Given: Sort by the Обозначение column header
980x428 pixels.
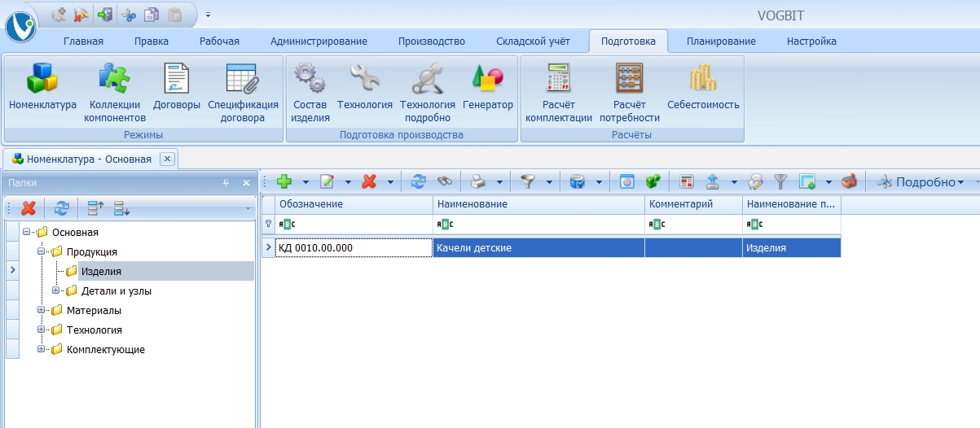Looking at the screenshot, I should (x=354, y=203).
